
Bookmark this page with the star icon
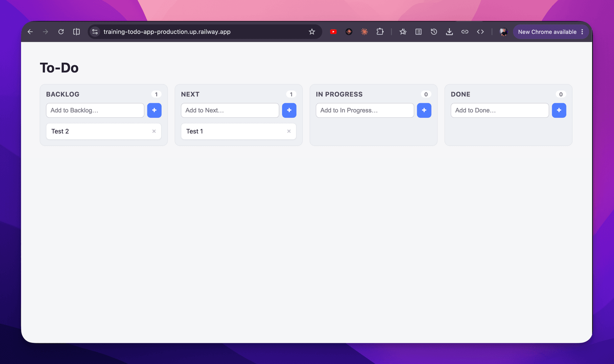click(312, 32)
